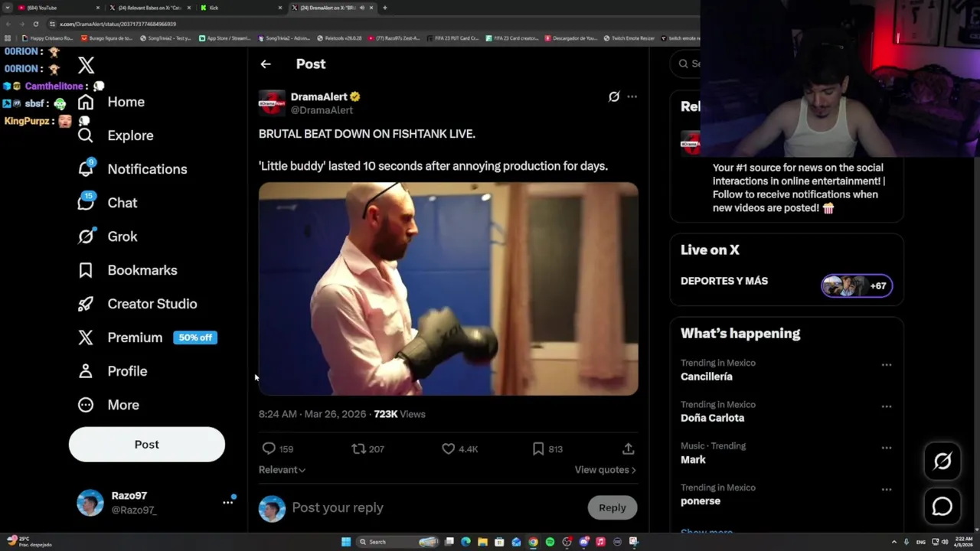Viewport: 980px width, 551px height.
Task: Open File Explorer from the taskbar
Action: (482, 542)
